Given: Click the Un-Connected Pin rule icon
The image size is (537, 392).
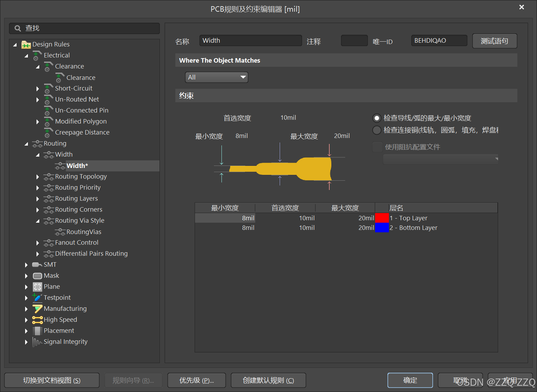Looking at the screenshot, I should (x=49, y=111).
